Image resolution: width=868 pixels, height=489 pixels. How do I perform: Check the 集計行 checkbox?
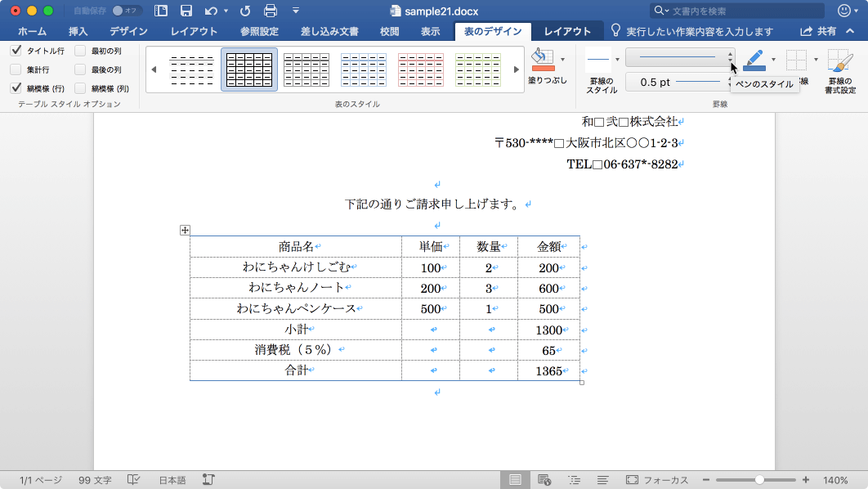[16, 70]
